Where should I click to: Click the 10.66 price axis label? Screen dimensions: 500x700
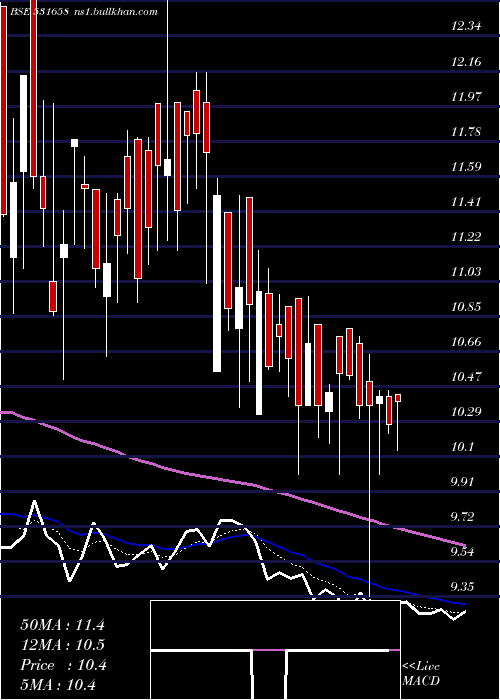pos(466,342)
